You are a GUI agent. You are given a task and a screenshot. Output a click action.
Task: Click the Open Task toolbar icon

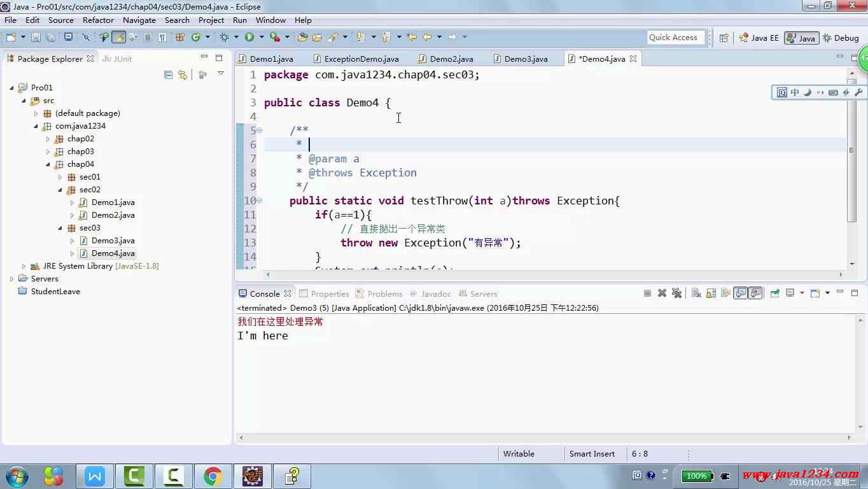tap(316, 37)
